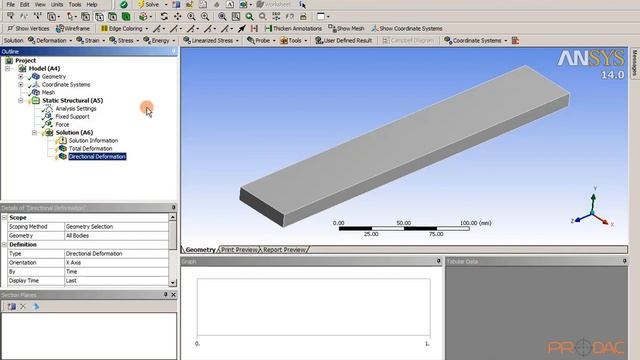
Task: Select Directional Deformation result
Action: pyautogui.click(x=97, y=156)
